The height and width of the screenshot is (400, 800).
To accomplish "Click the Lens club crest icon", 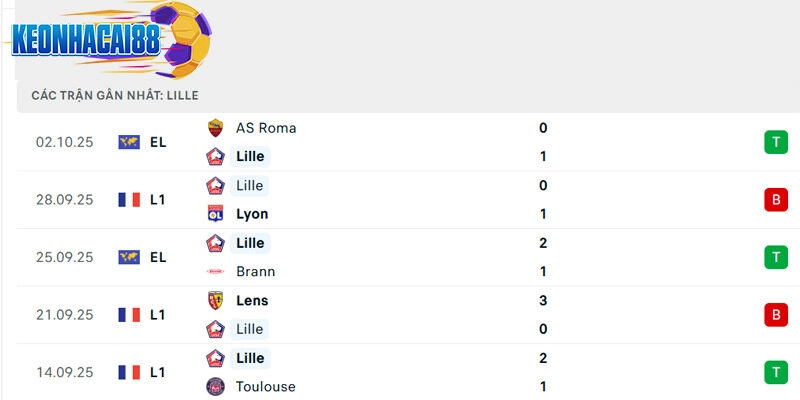I will pos(215,300).
